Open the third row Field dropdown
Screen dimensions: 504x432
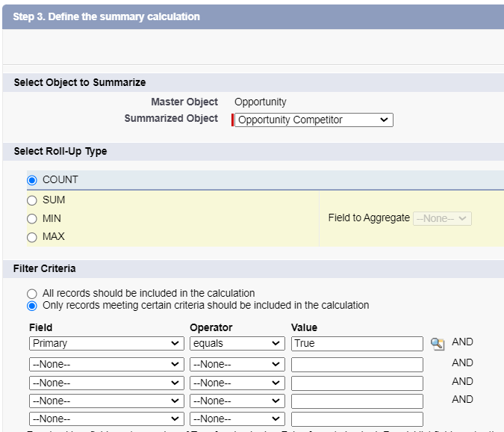coord(106,383)
